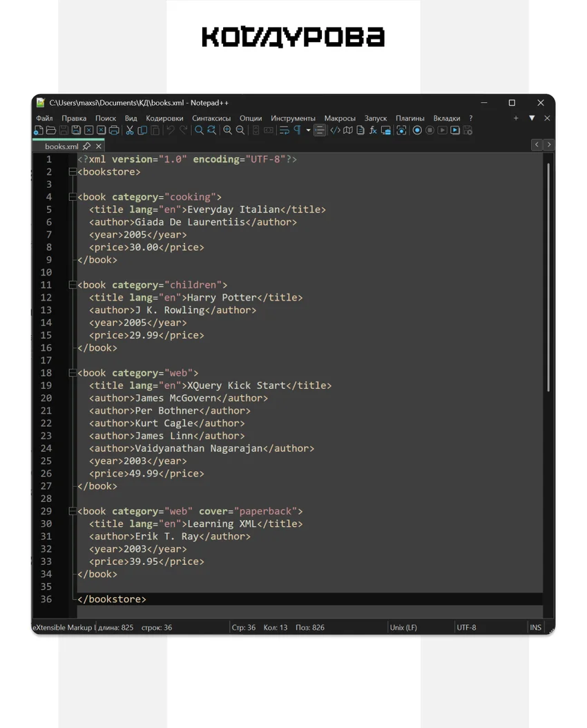The image size is (587, 728).
Task: Open the Кодировки menu
Action: (x=164, y=118)
